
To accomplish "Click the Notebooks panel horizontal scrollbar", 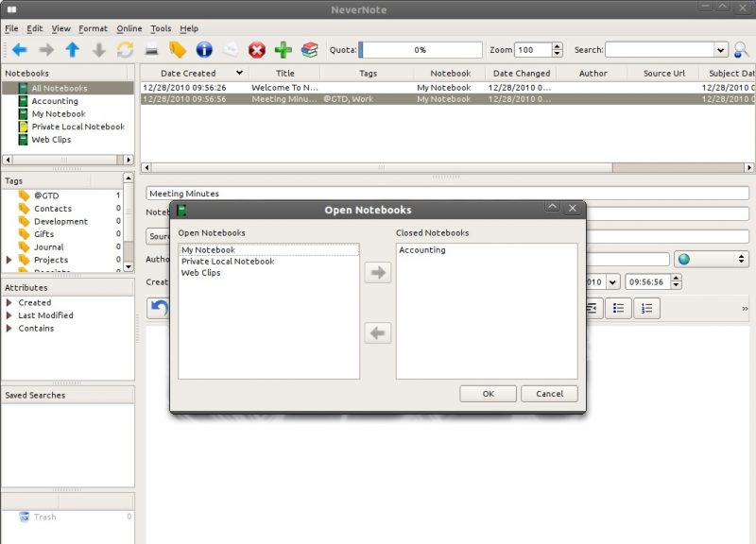I will click(x=67, y=160).
